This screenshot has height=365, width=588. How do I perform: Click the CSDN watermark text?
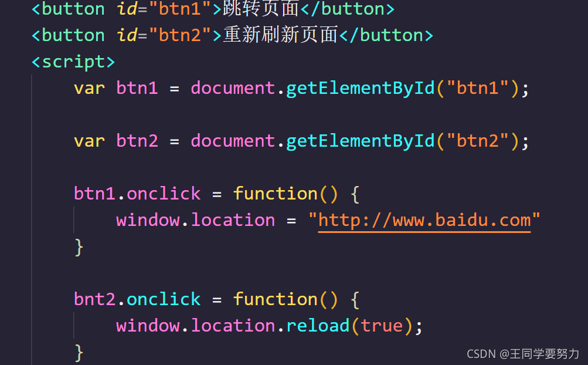pos(523,354)
